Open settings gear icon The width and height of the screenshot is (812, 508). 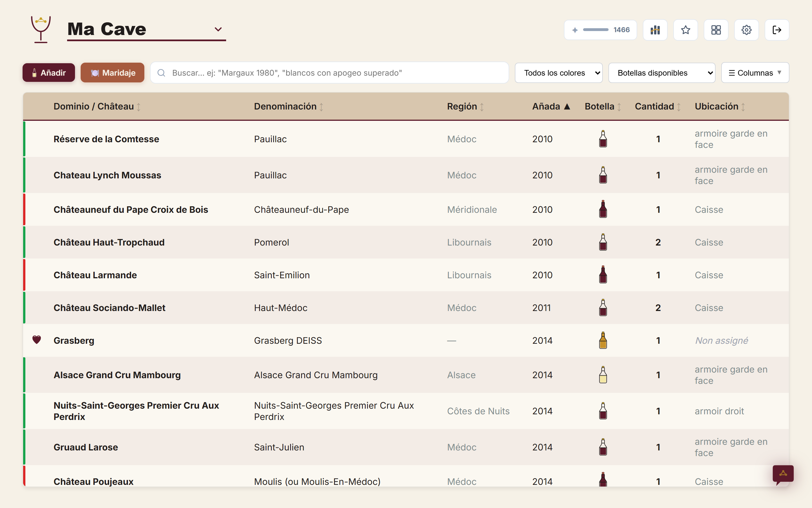(746, 30)
